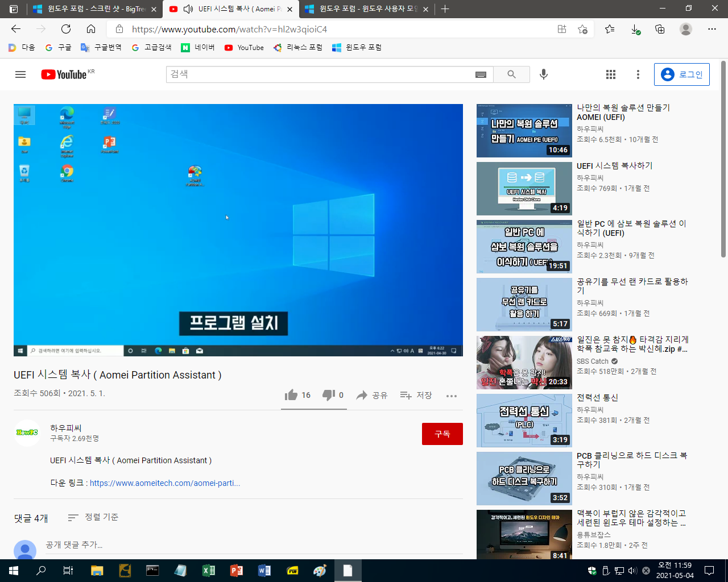Add a public comment in 공개 댓글 추가 field
Viewport: 728px width, 582px height.
(x=254, y=545)
